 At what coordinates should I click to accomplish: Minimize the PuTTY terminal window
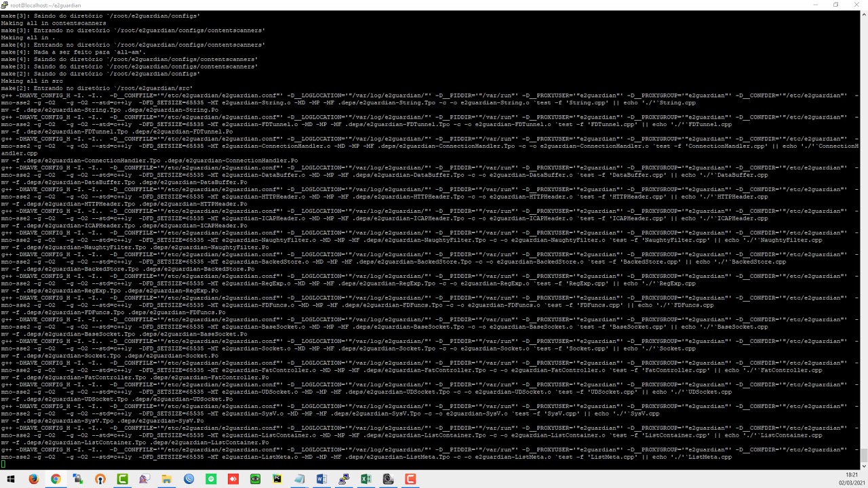click(x=815, y=5)
